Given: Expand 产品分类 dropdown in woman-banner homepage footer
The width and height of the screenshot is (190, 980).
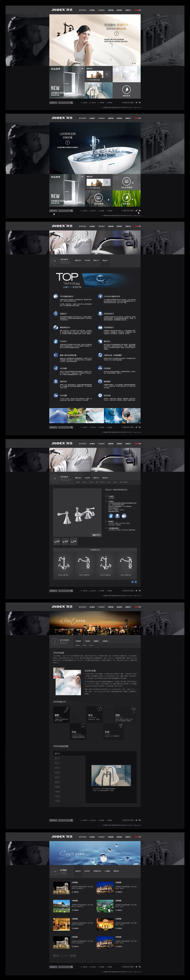Looking at the screenshot, I should (53, 102).
